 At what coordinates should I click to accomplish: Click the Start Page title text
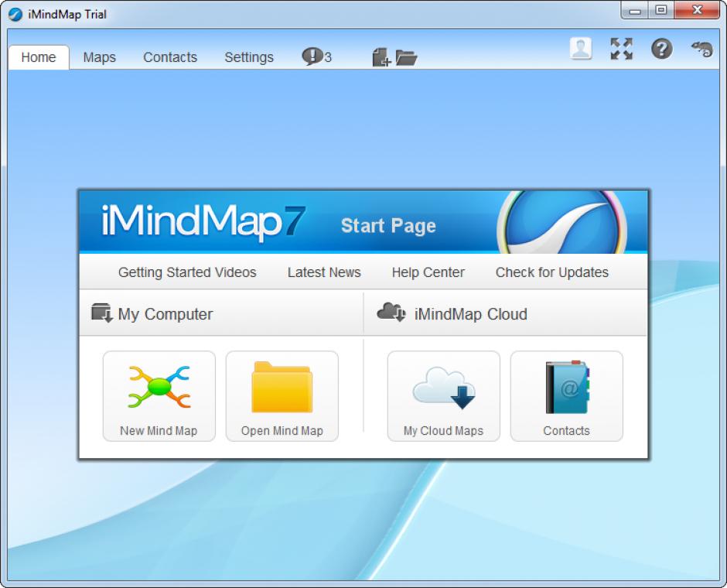point(388,226)
